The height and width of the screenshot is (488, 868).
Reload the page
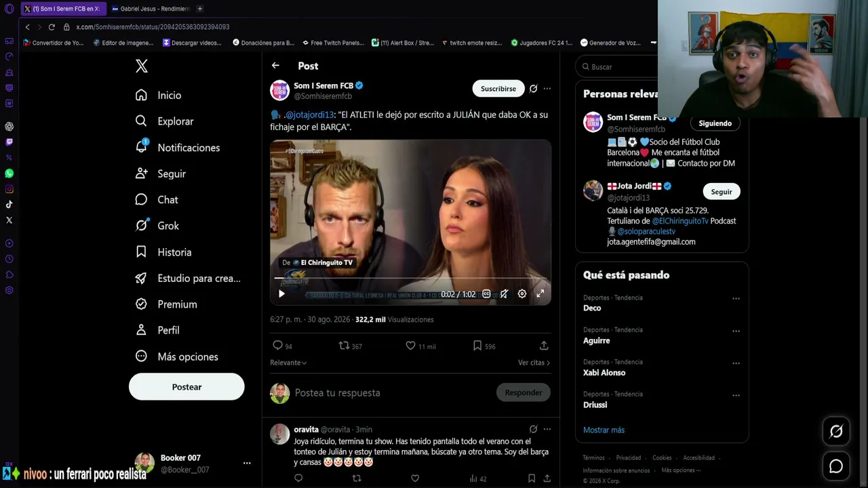point(52,27)
